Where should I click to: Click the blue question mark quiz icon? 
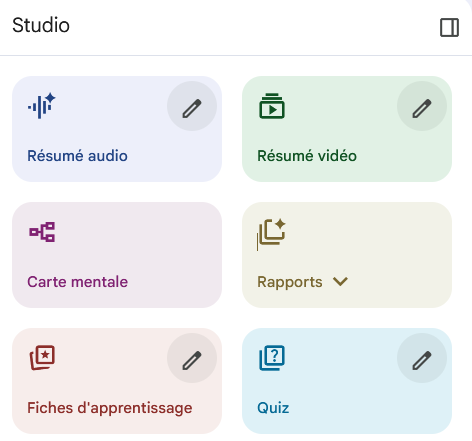coord(272,358)
